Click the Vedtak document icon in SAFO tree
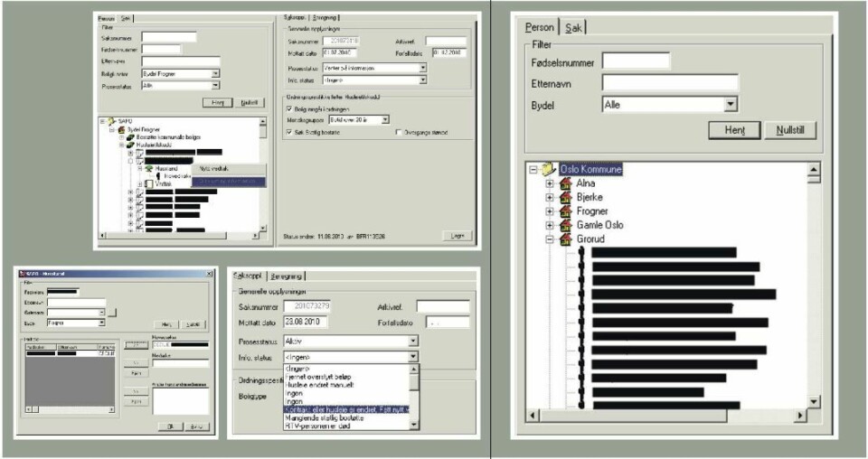 [149, 183]
